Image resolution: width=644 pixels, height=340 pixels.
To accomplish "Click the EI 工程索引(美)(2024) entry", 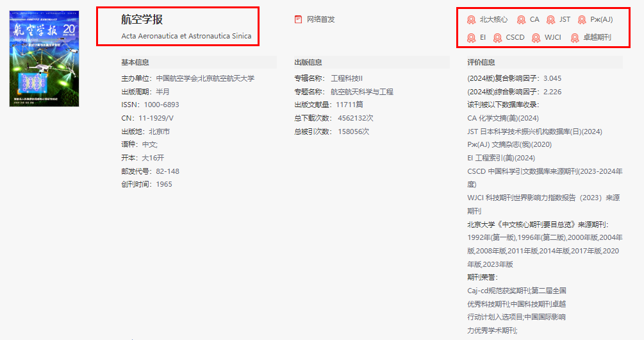I will click(501, 158).
